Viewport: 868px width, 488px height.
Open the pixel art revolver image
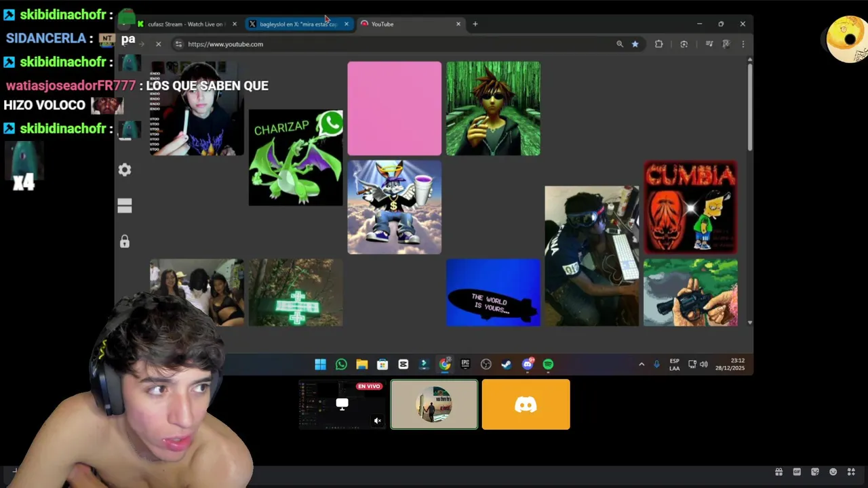pyautogui.click(x=690, y=293)
